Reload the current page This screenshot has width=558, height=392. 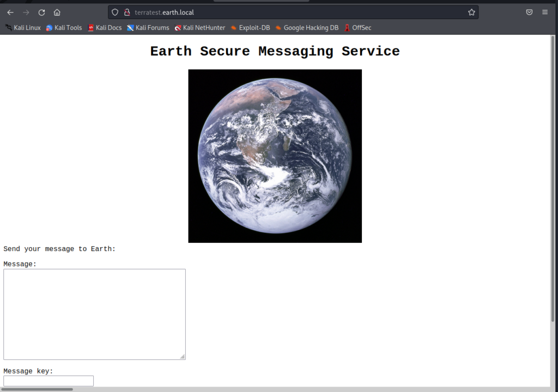tap(41, 13)
